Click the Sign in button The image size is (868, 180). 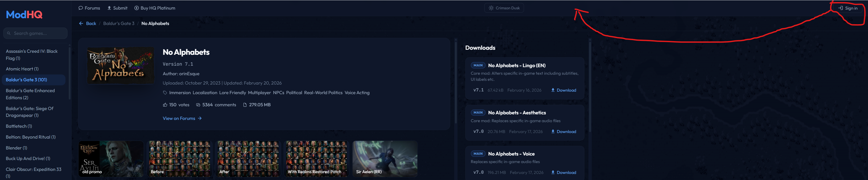tap(848, 8)
